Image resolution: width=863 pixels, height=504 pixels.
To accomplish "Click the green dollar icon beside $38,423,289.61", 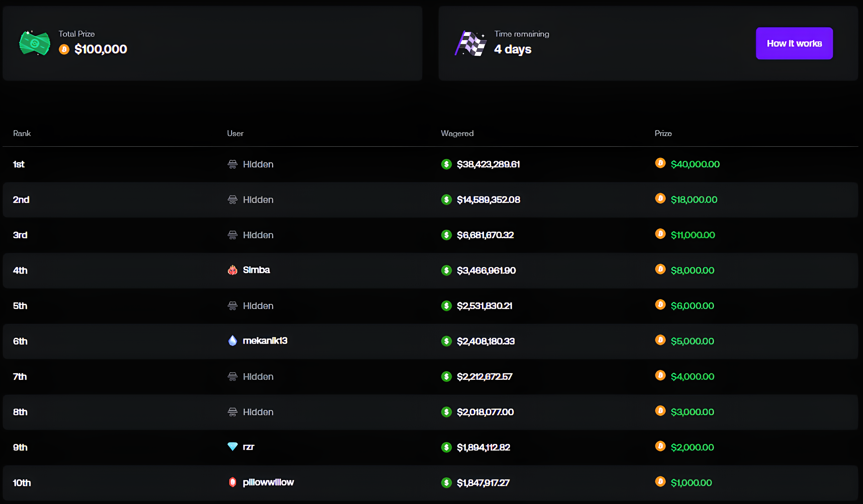I will coord(446,164).
